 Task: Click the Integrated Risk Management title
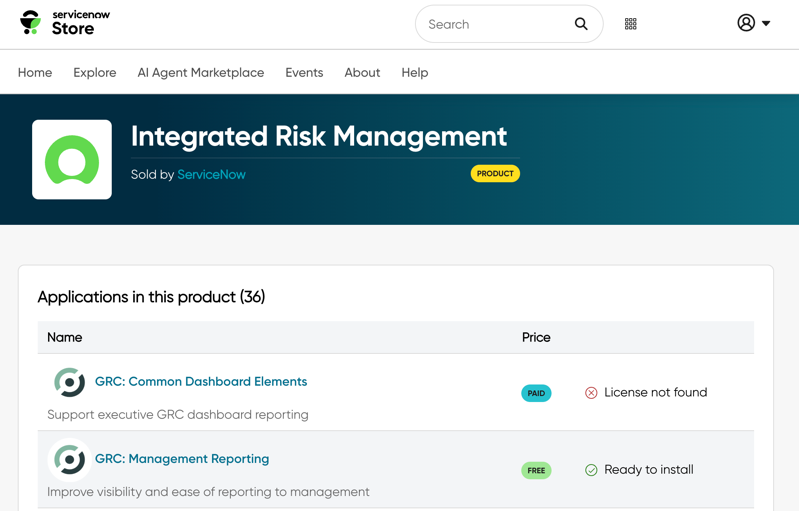tap(319, 136)
